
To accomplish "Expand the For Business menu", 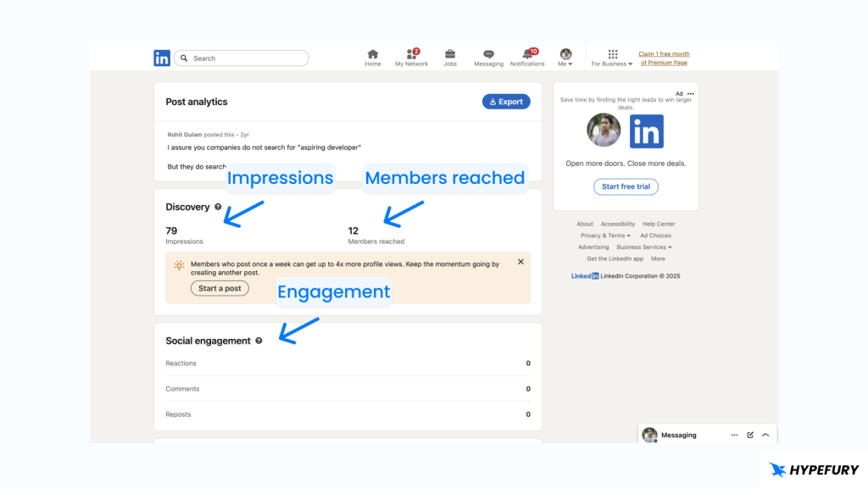I will pos(612,58).
